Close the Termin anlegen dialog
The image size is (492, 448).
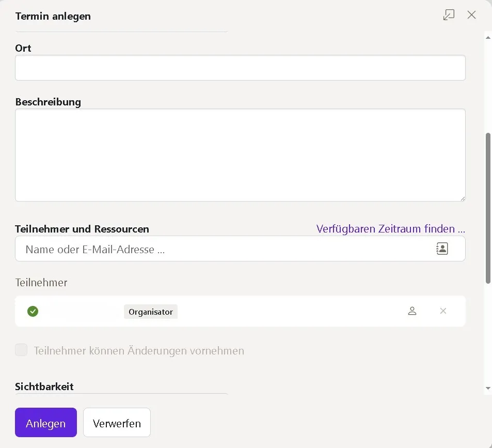[x=471, y=15]
